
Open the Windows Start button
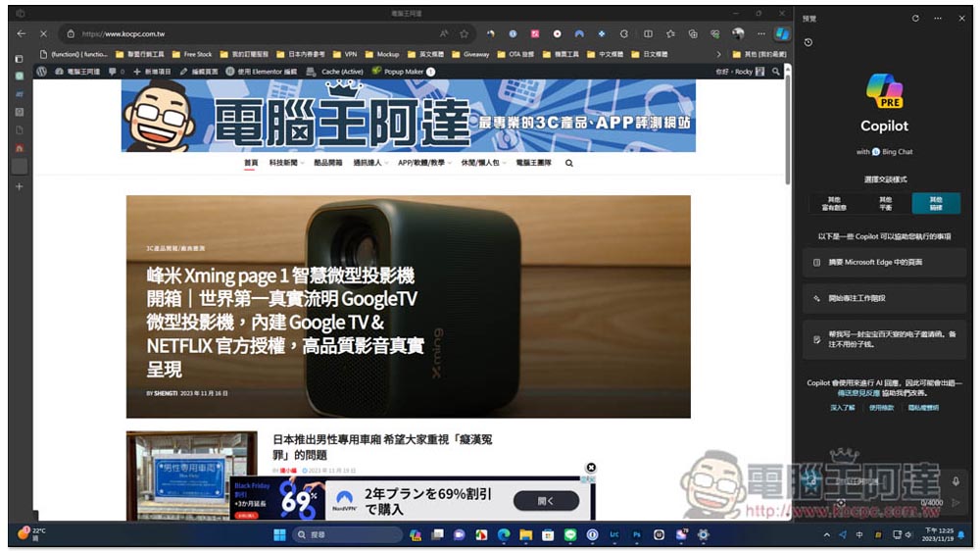pos(279,534)
